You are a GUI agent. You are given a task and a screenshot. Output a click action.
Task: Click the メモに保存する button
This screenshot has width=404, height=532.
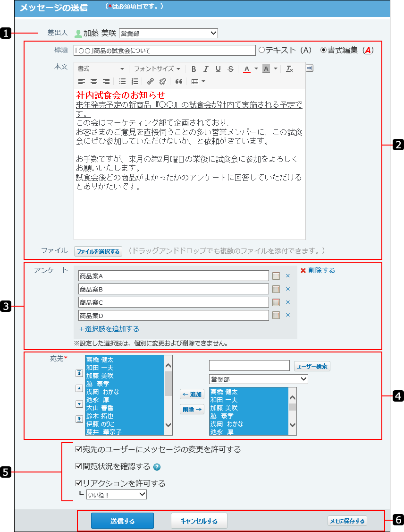tap(347, 521)
